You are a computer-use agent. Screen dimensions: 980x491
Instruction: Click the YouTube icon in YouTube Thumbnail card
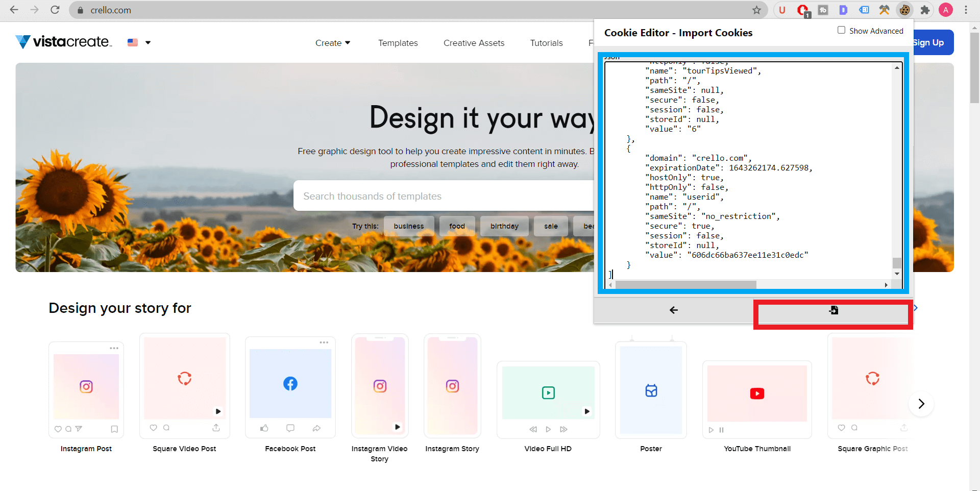757,394
